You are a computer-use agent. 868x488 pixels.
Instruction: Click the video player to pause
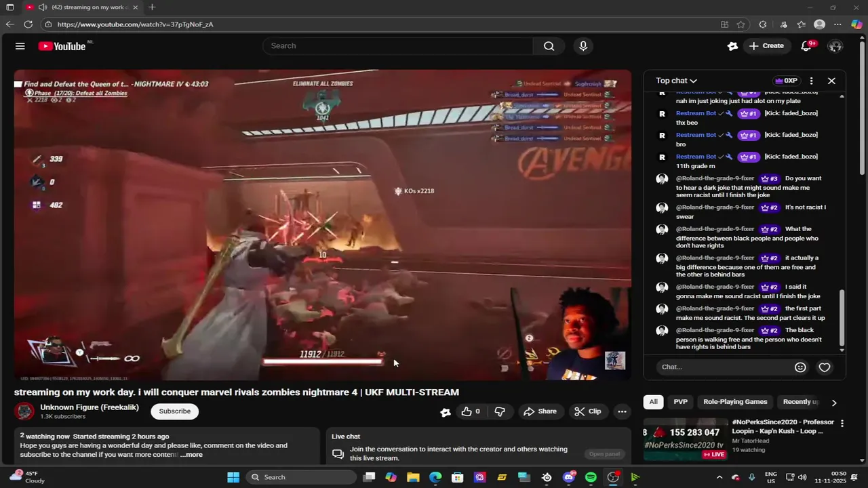323,224
